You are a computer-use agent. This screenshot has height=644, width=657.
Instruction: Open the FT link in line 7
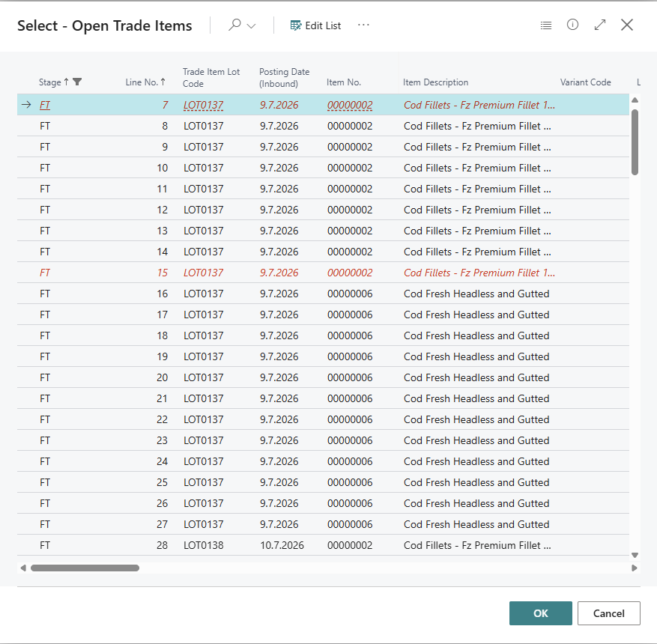tap(45, 105)
